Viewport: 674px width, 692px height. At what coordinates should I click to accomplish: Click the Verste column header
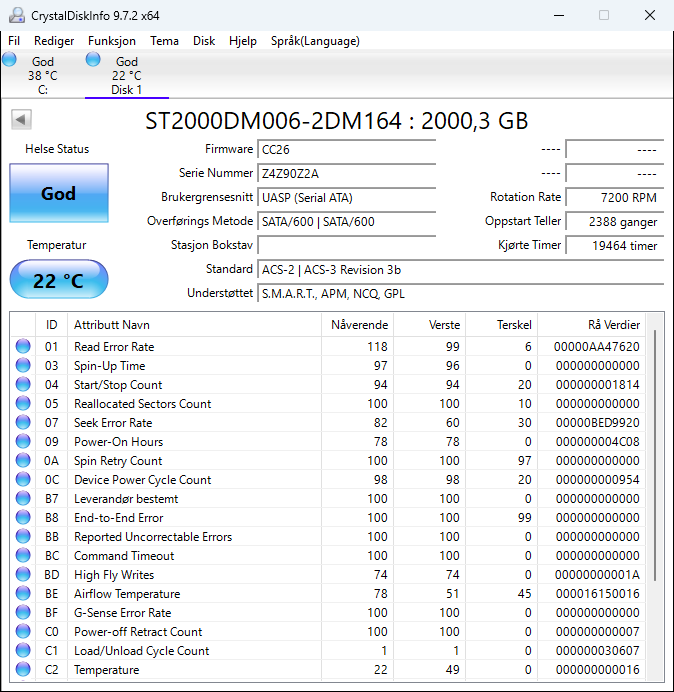point(429,325)
